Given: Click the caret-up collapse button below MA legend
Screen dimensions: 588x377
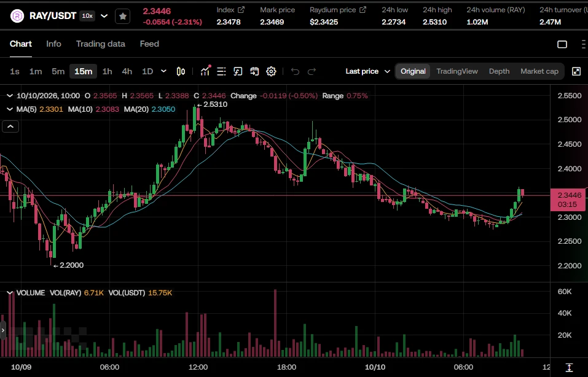Looking at the screenshot, I should [10, 126].
